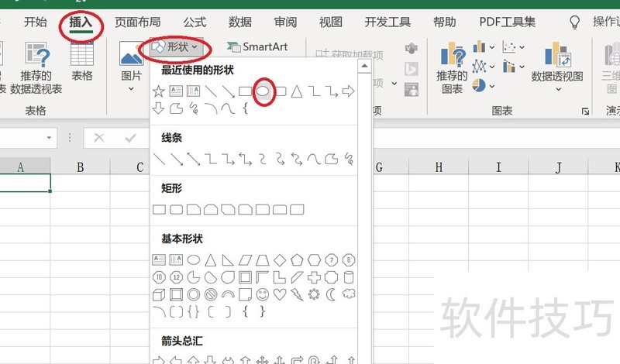Viewport: 620px width, 364px height.
Task: Insert the diamond basic shape
Action: pyautogui.click(x=280, y=260)
